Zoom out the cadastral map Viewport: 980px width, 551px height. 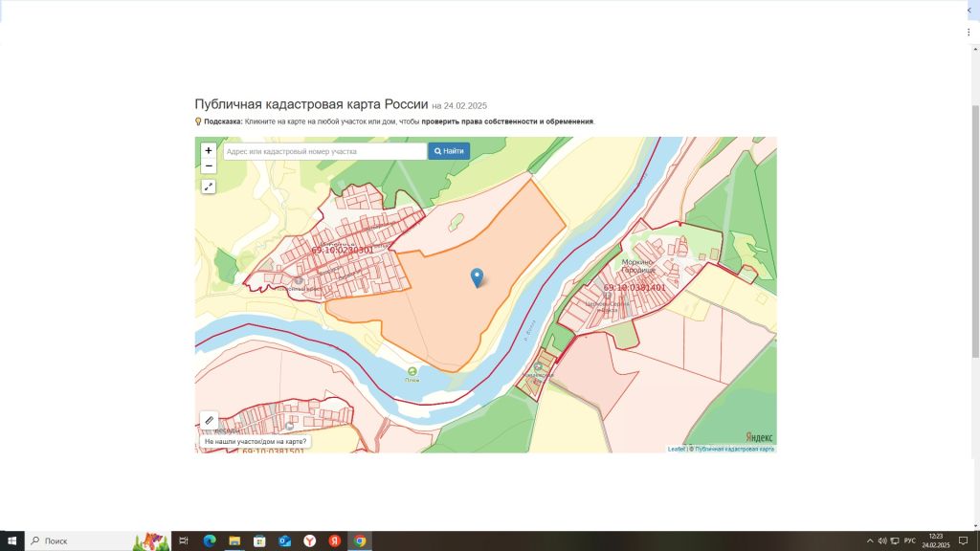pyautogui.click(x=209, y=165)
